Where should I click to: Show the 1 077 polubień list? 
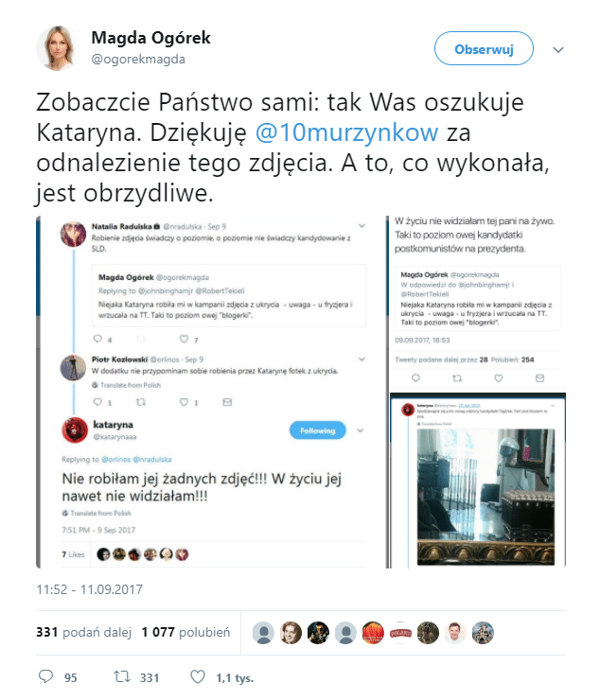pos(185,633)
